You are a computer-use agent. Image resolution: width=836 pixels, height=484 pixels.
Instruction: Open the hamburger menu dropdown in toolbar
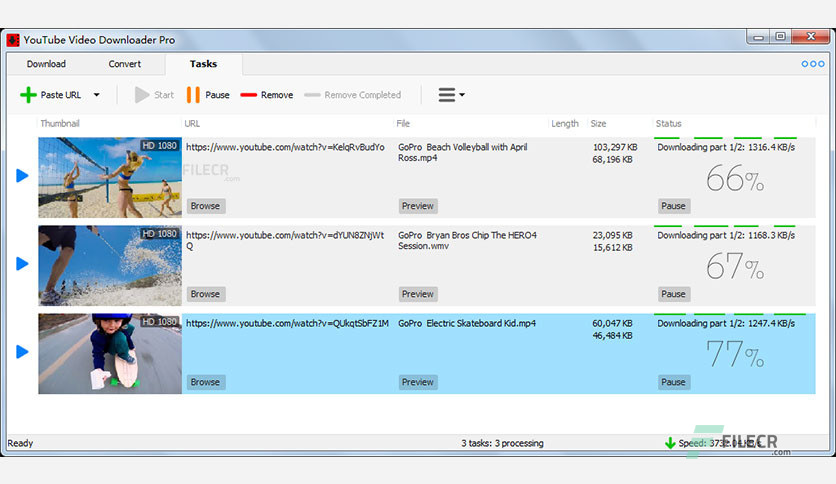[x=451, y=95]
